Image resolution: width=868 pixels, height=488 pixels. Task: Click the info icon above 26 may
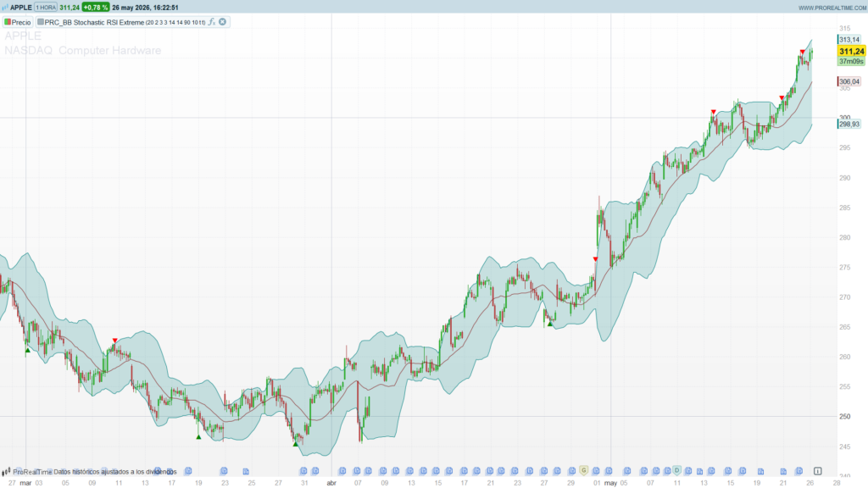tap(818, 471)
